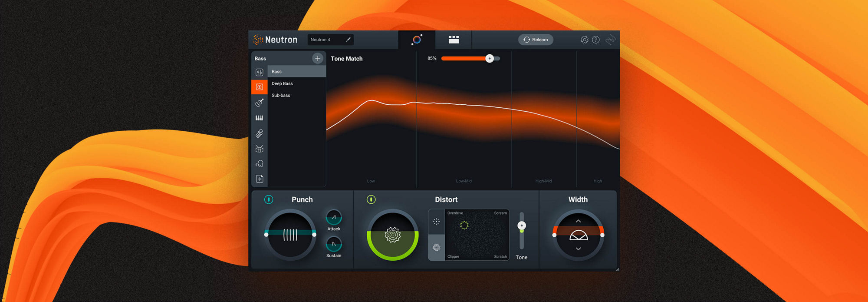
Task: Decrease Width with the down chevron
Action: (578, 249)
